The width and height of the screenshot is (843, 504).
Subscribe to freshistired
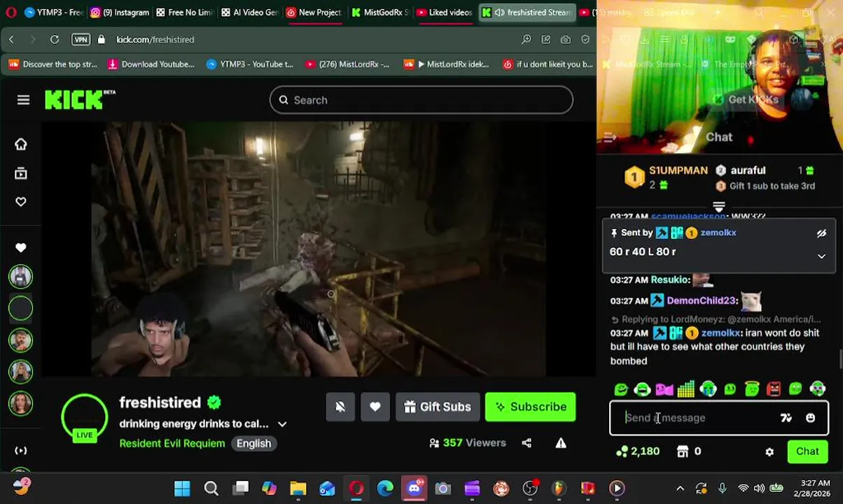click(x=531, y=407)
